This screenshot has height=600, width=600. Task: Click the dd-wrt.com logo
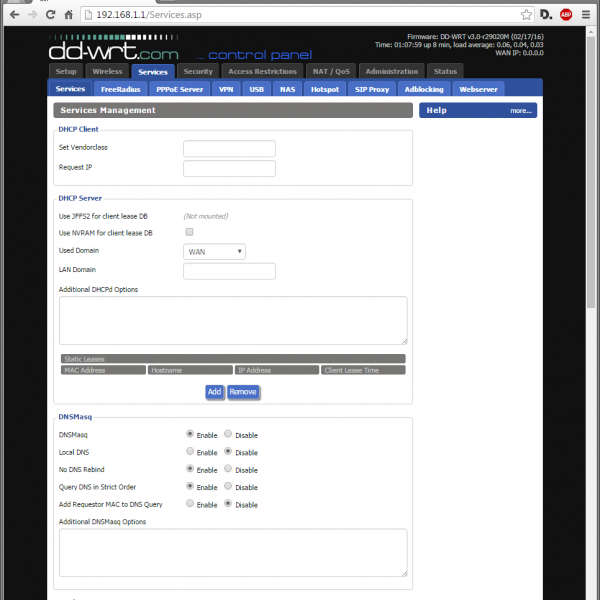[x=114, y=48]
